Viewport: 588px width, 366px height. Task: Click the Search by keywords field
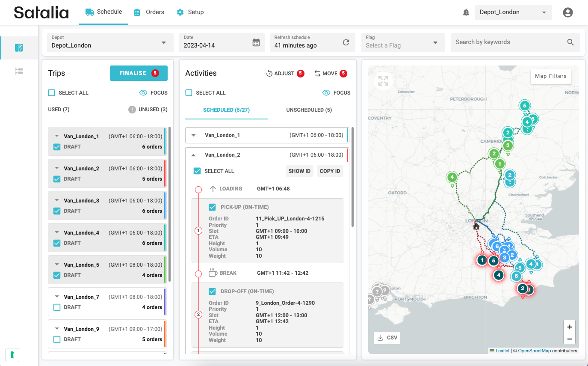pos(508,42)
